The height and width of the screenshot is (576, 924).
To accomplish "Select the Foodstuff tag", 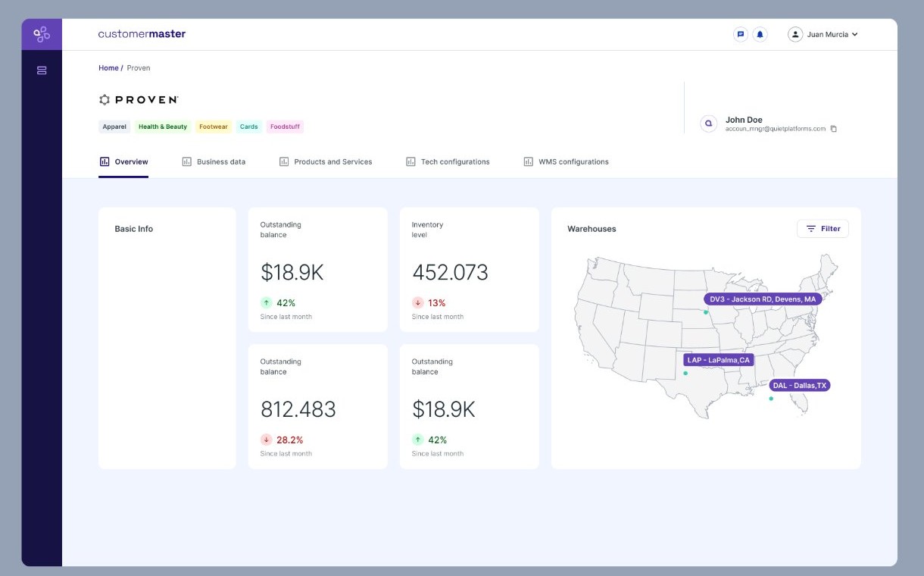I will [x=286, y=127].
